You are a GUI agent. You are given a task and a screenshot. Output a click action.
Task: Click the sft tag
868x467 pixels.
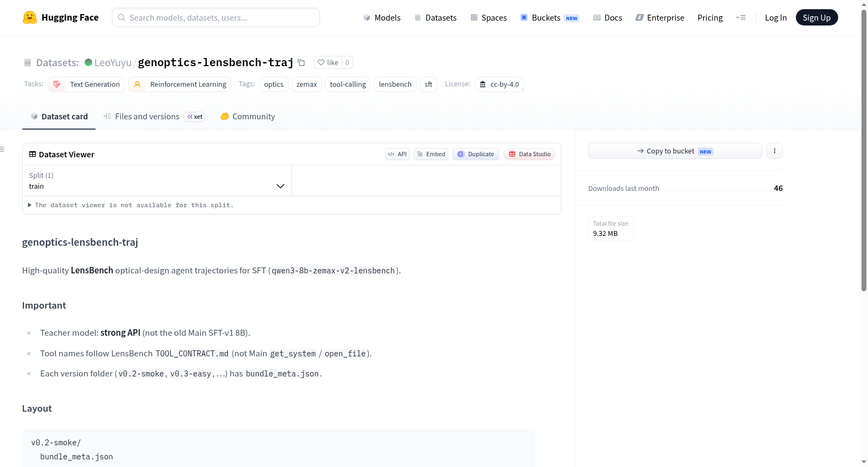coord(429,84)
